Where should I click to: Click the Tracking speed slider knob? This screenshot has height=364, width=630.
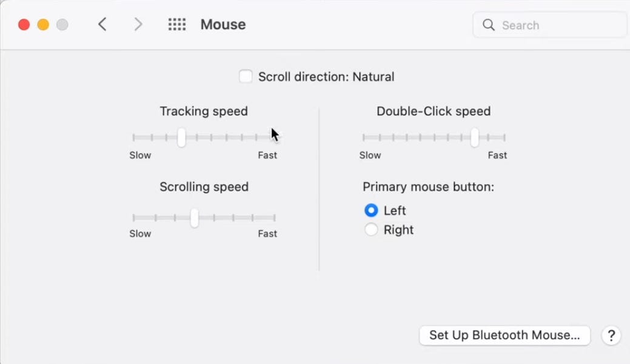click(x=182, y=137)
